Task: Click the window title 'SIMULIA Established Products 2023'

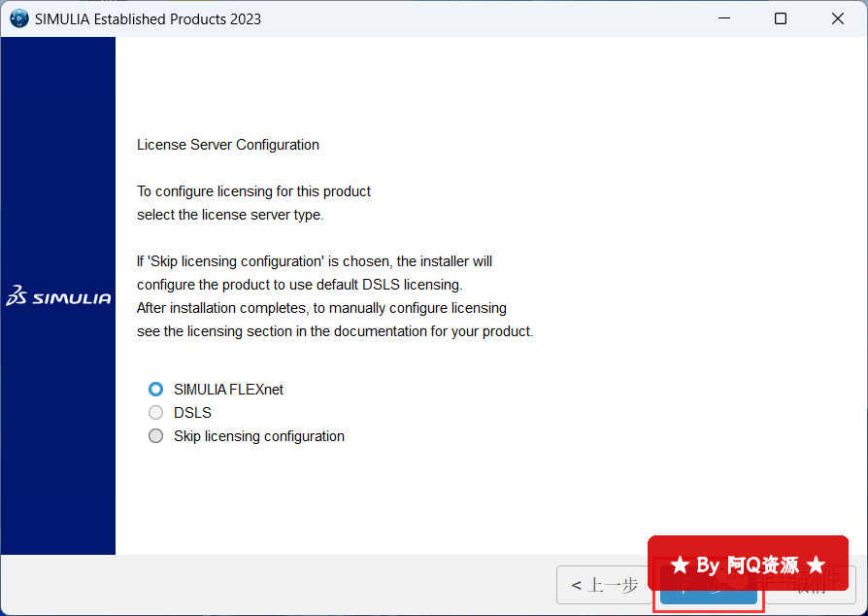Action: tap(148, 18)
